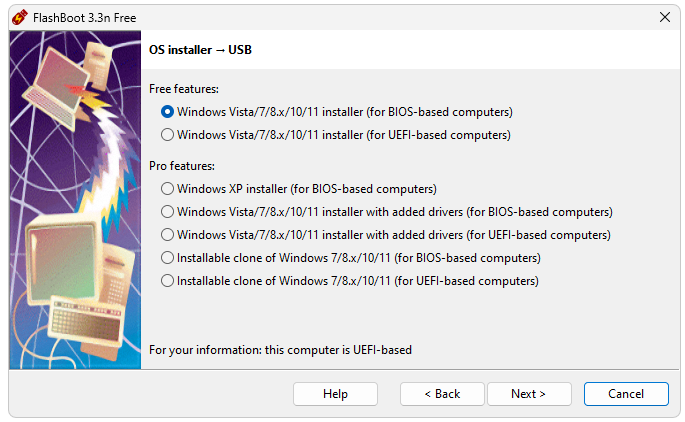Select Windows Vista/7/8.x/10/11 installer for BIOS-based computers
685x422 pixels.
(x=168, y=112)
